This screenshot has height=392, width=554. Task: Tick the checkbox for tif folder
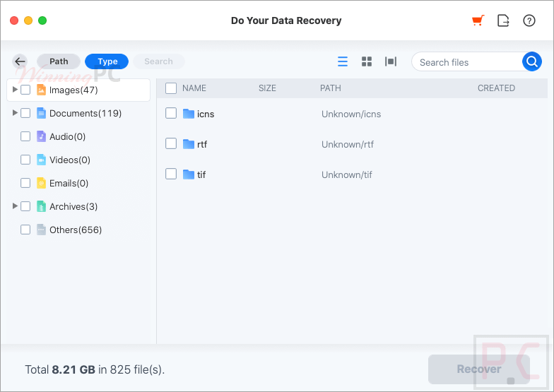pos(171,174)
